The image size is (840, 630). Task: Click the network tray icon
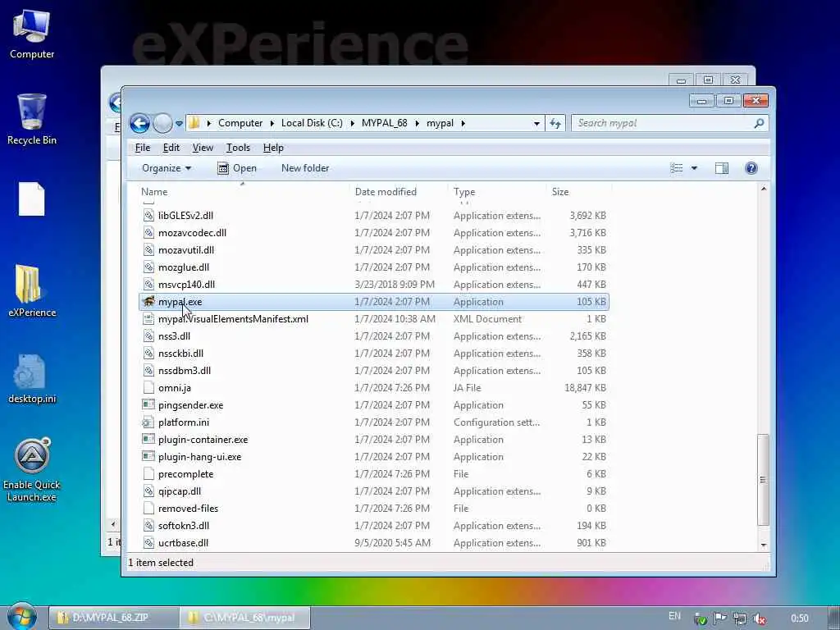tap(740, 619)
